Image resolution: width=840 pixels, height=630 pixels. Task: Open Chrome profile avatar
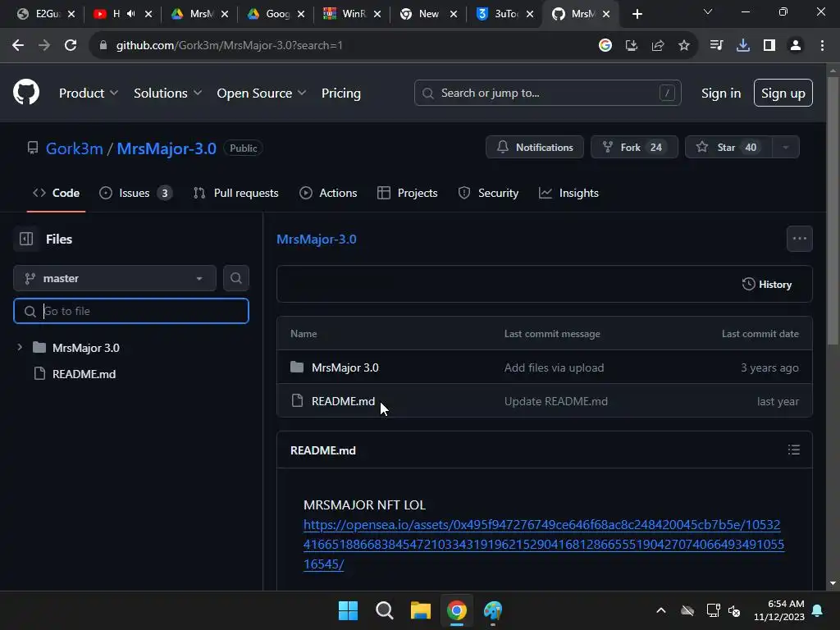tap(796, 46)
